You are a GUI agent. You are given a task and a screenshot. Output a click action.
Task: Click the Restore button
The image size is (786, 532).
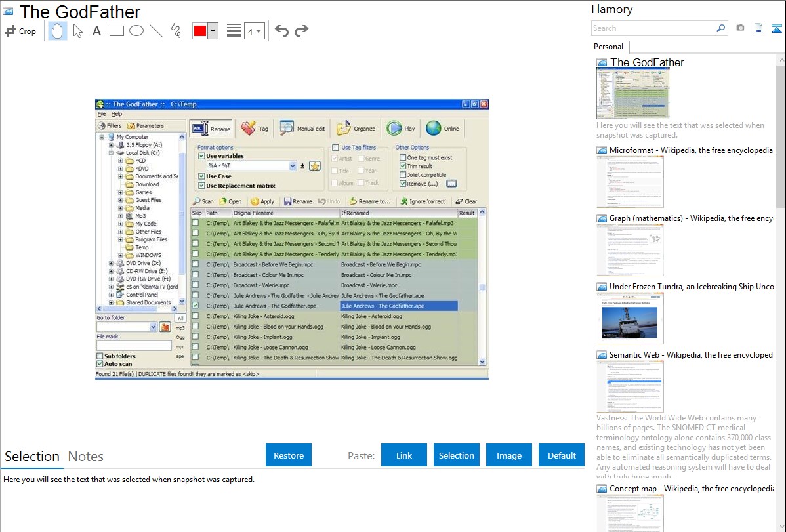(x=289, y=455)
